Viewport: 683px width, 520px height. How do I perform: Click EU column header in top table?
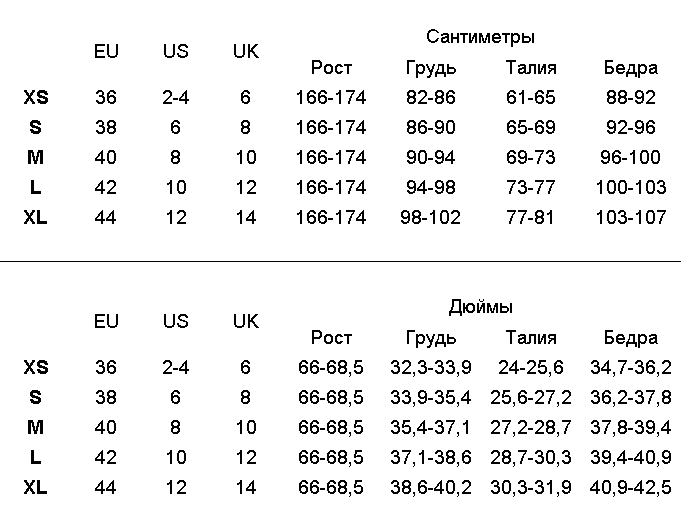pos(106,51)
